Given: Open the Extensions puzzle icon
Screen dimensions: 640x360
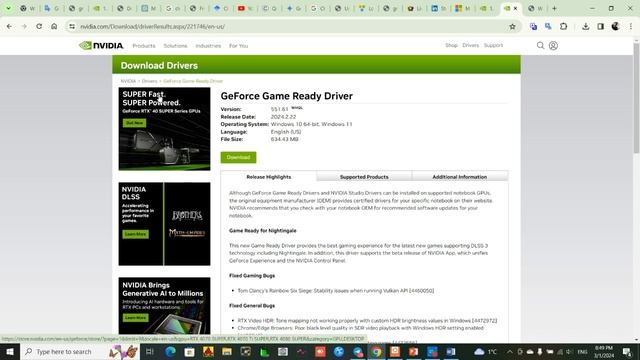Looking at the screenshot, I should tap(563, 27).
